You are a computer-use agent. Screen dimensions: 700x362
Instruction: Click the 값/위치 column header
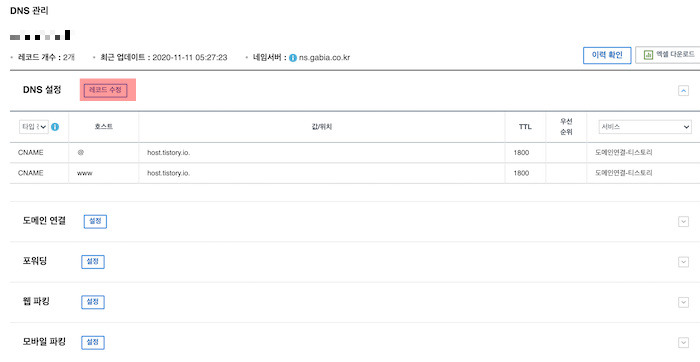321,127
